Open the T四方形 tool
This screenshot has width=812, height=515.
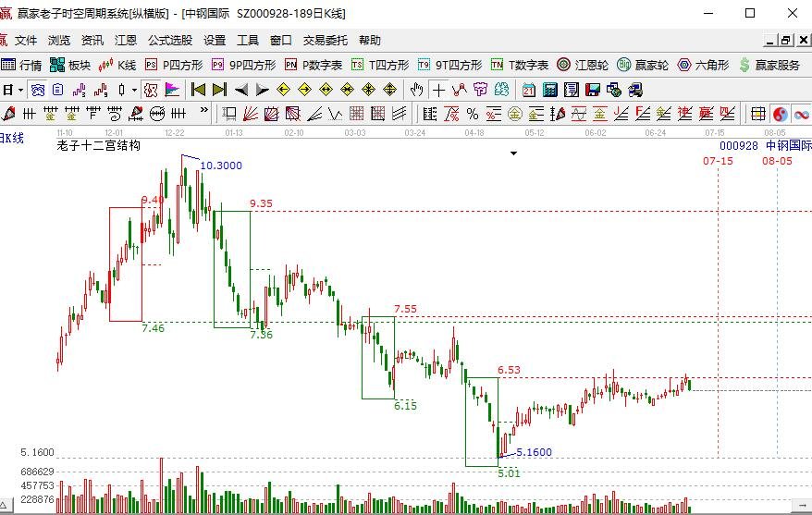(379, 65)
